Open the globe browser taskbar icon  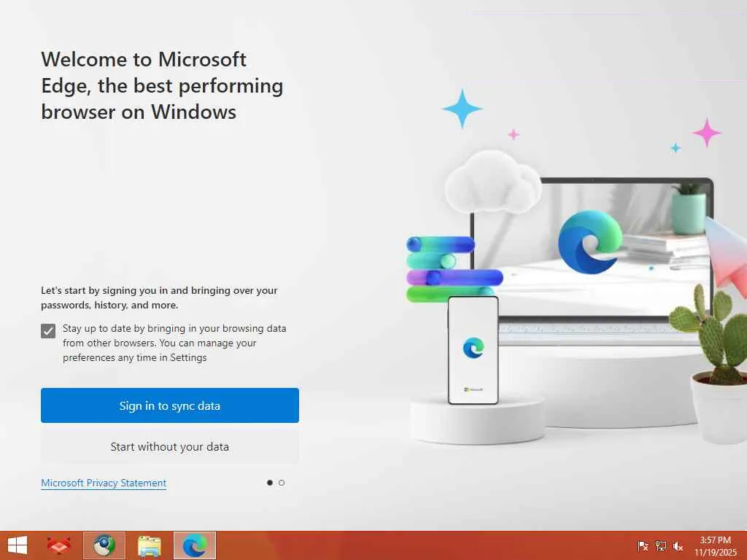pyautogui.click(x=104, y=545)
